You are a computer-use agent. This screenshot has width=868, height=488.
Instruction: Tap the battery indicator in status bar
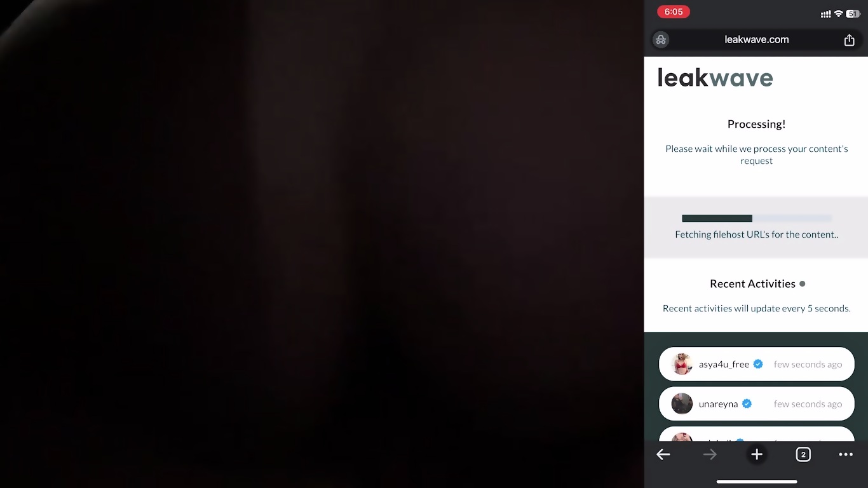point(853,14)
